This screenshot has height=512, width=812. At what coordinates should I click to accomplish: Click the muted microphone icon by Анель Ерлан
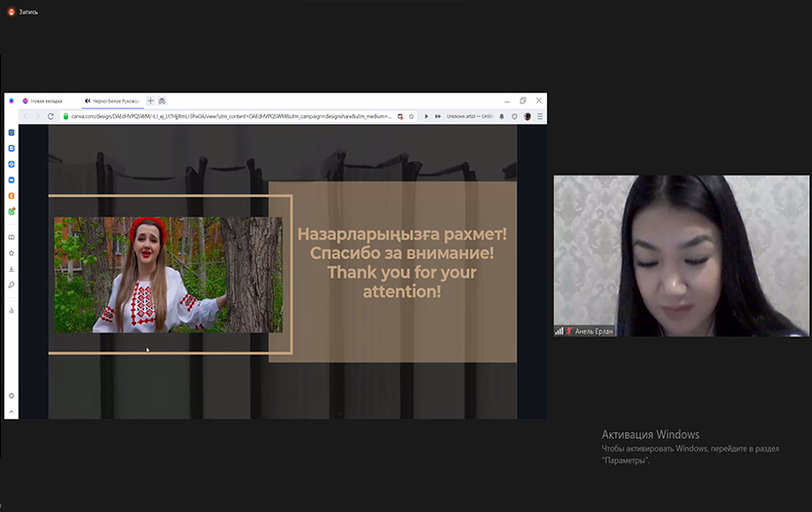pos(569,332)
